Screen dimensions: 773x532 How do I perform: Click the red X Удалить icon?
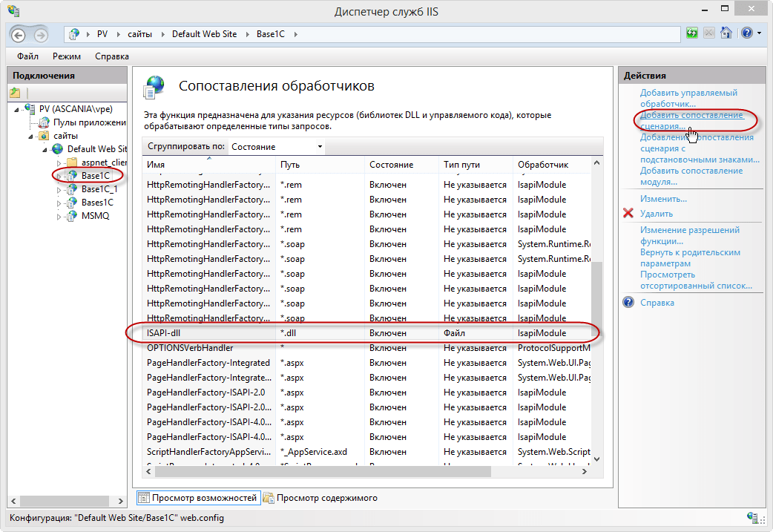point(628,214)
